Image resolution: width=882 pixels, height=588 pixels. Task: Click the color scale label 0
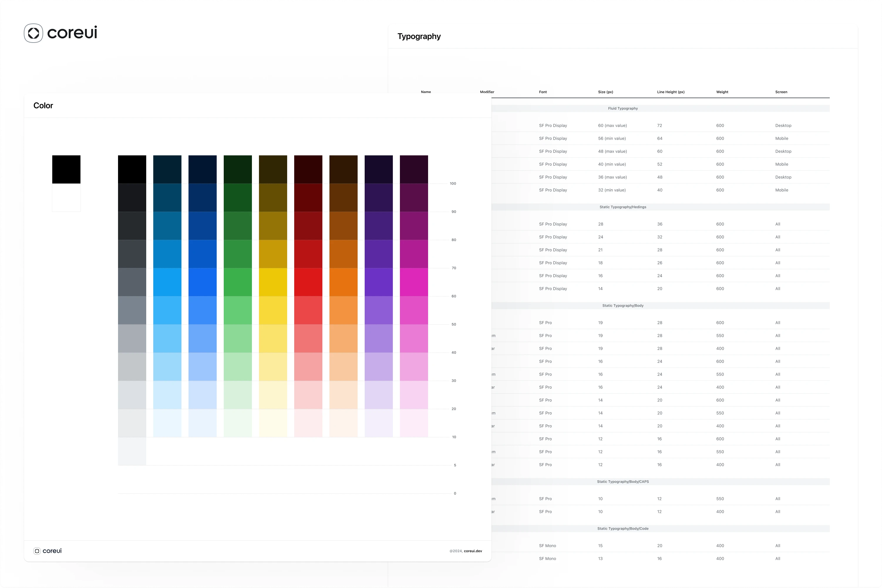pyautogui.click(x=455, y=494)
